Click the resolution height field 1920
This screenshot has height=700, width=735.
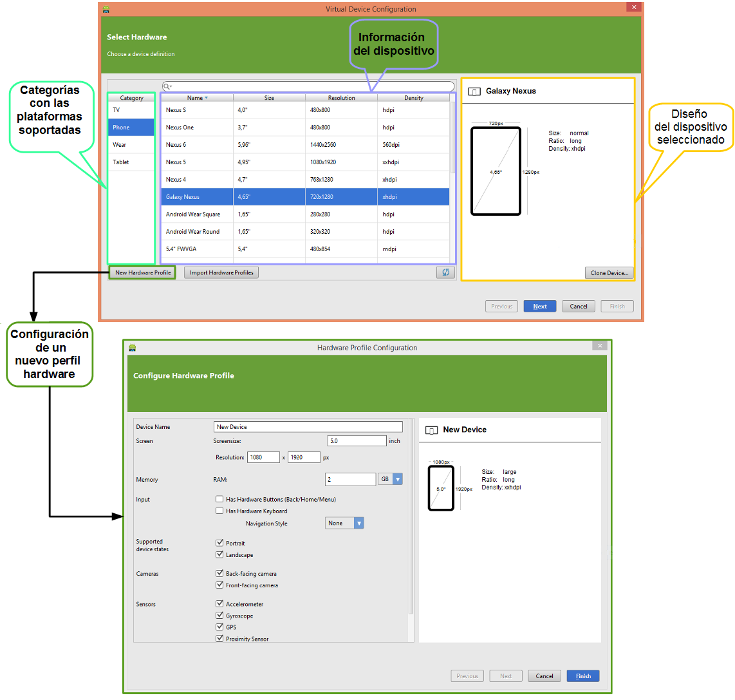click(304, 457)
